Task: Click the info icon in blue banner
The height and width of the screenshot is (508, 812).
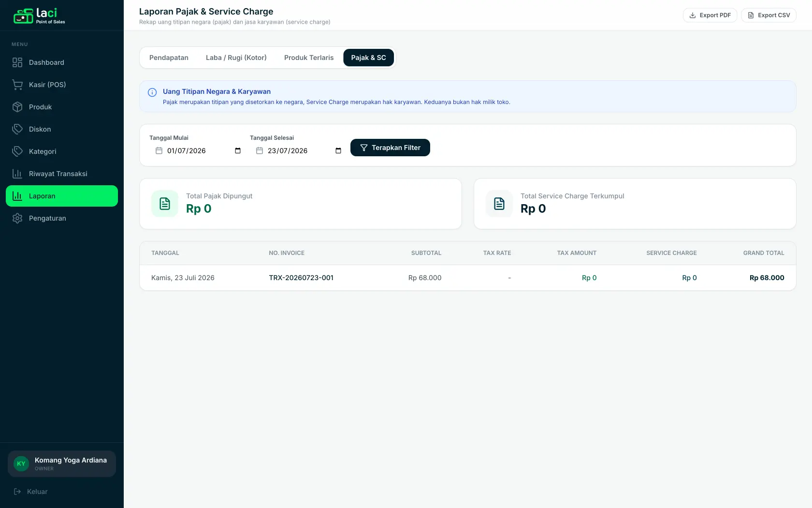Action: (x=152, y=92)
